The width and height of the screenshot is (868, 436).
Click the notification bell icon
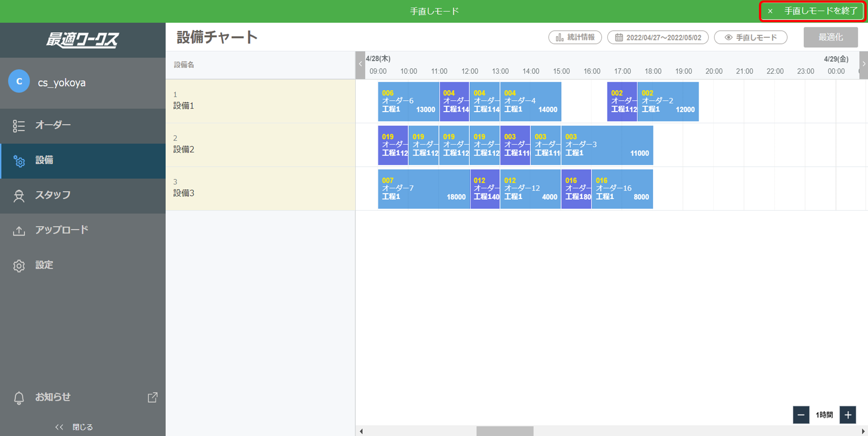tap(19, 398)
